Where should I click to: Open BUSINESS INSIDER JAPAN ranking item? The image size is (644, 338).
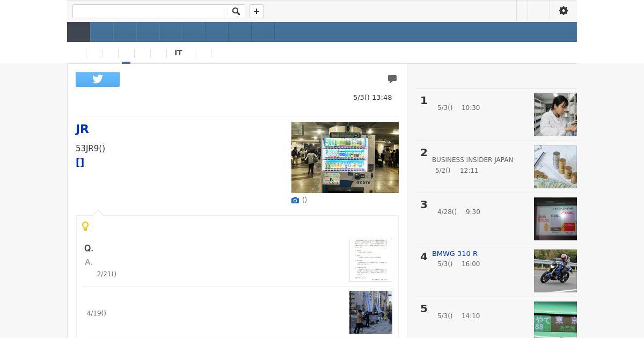coord(472,160)
